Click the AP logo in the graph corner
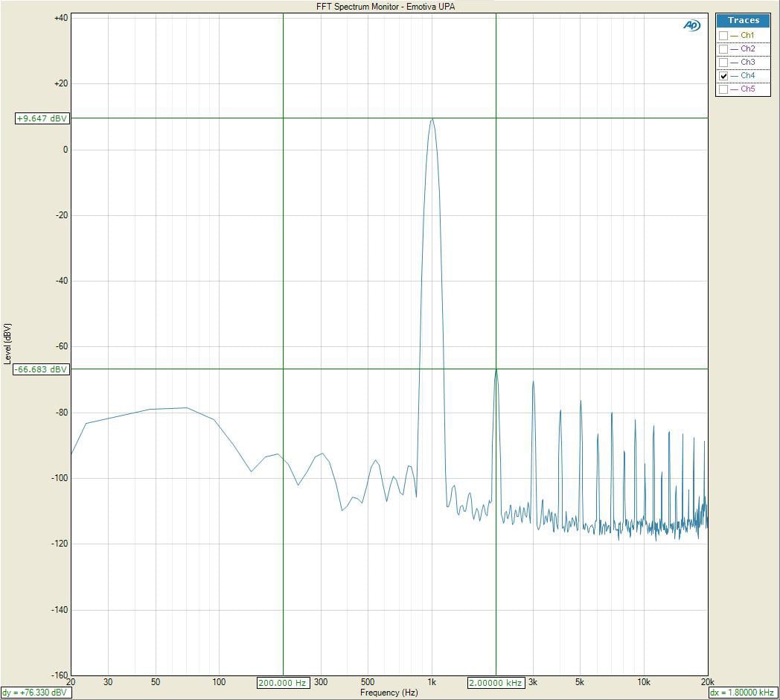Image resolution: width=780 pixels, height=700 pixels. pos(691,25)
